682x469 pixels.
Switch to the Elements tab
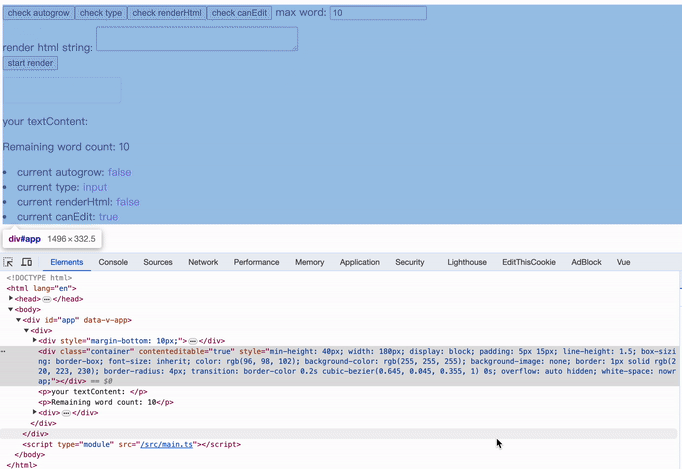(67, 262)
